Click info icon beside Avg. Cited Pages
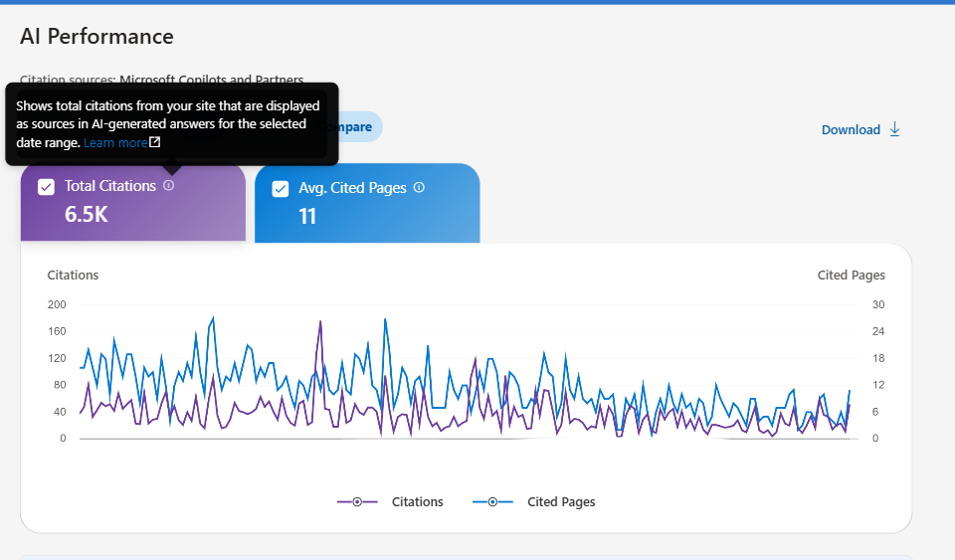955x560 pixels. click(419, 187)
